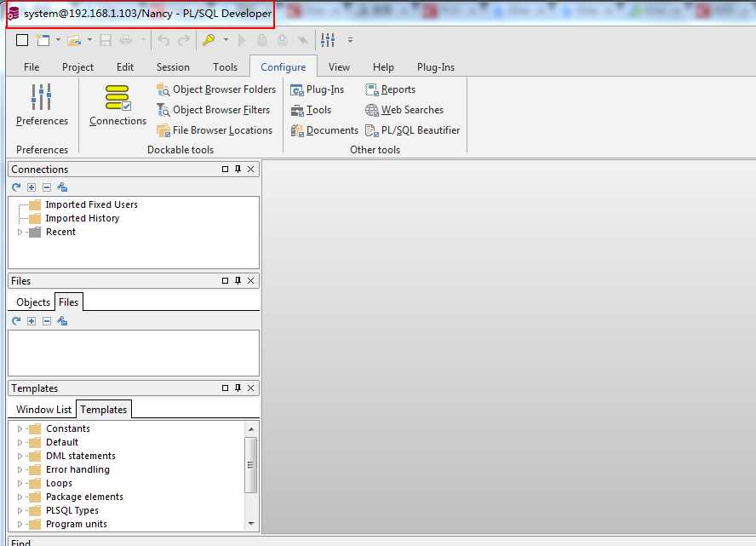Click the Print icon in quick toolbar
Screen dimensions: 756x546
126,40
